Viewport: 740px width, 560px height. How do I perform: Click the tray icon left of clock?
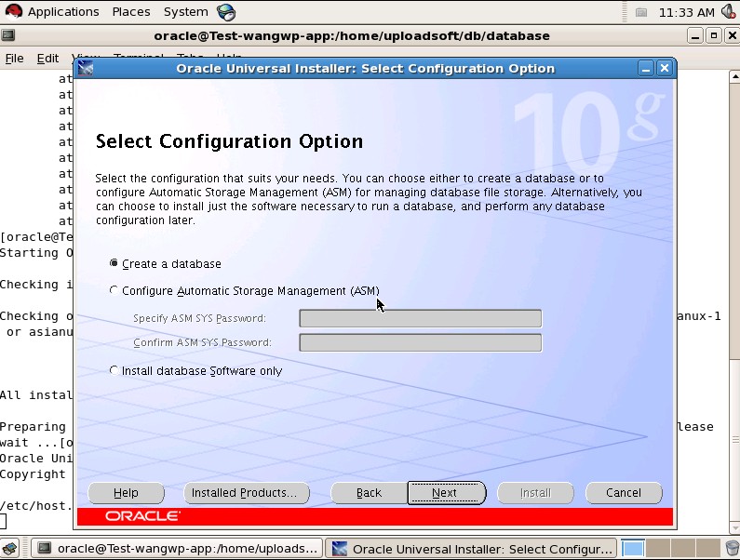click(x=641, y=12)
